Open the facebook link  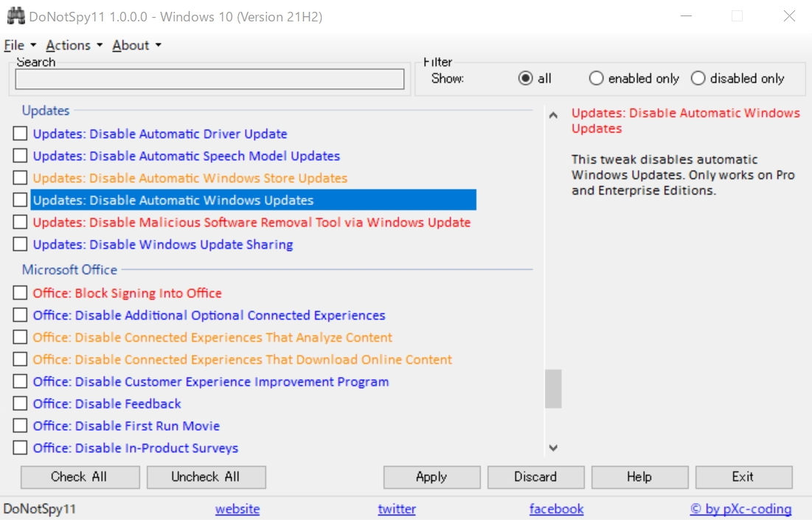coord(556,508)
